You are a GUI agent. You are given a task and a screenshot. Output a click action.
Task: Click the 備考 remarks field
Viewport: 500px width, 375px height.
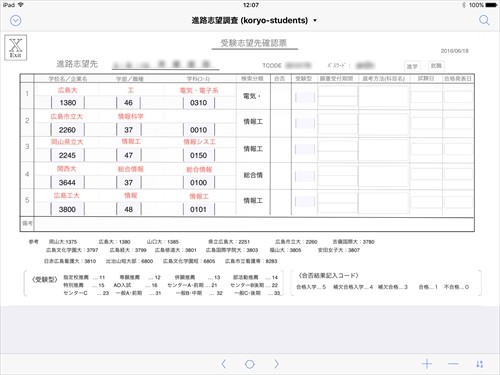click(x=253, y=224)
